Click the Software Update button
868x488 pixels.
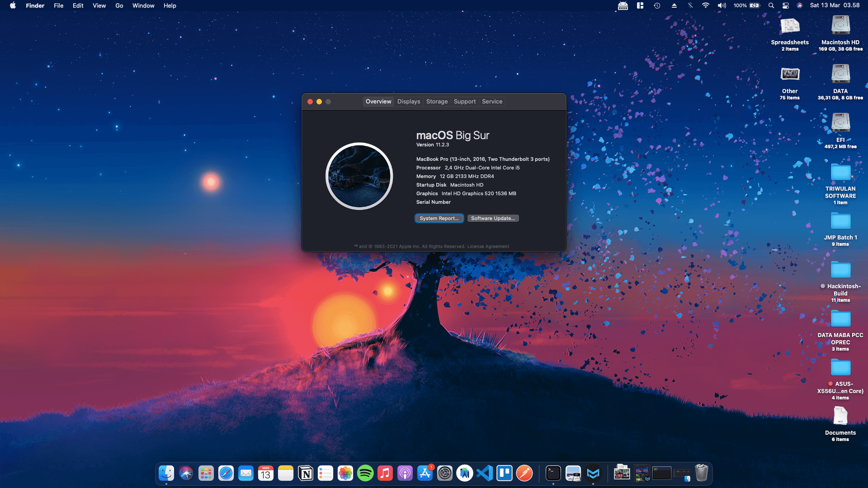(x=493, y=218)
